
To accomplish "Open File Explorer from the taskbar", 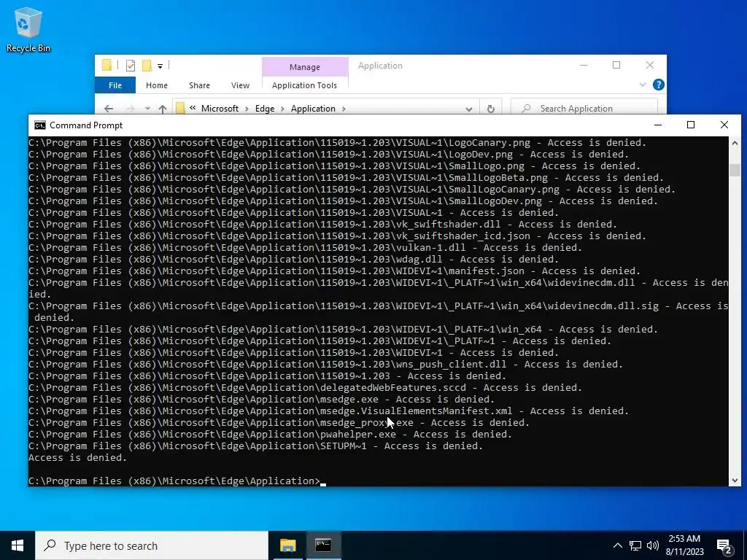I will (287, 545).
